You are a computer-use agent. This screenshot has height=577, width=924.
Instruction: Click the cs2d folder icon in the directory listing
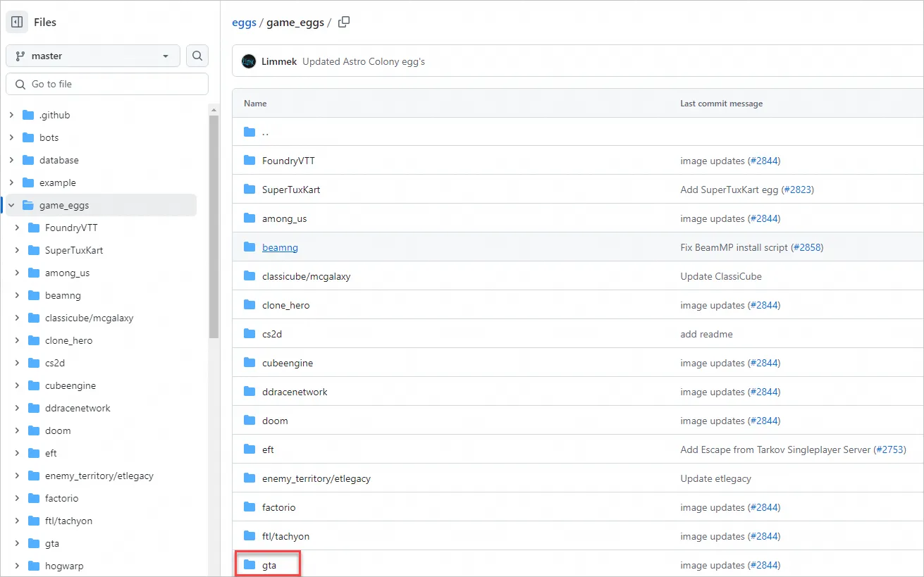250,334
